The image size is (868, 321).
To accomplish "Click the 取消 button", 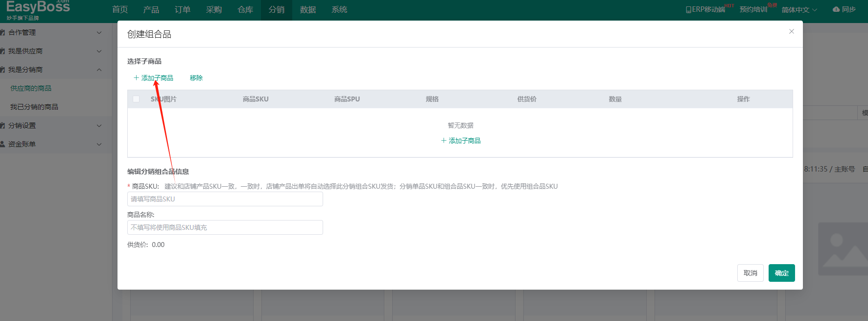I will [750, 273].
